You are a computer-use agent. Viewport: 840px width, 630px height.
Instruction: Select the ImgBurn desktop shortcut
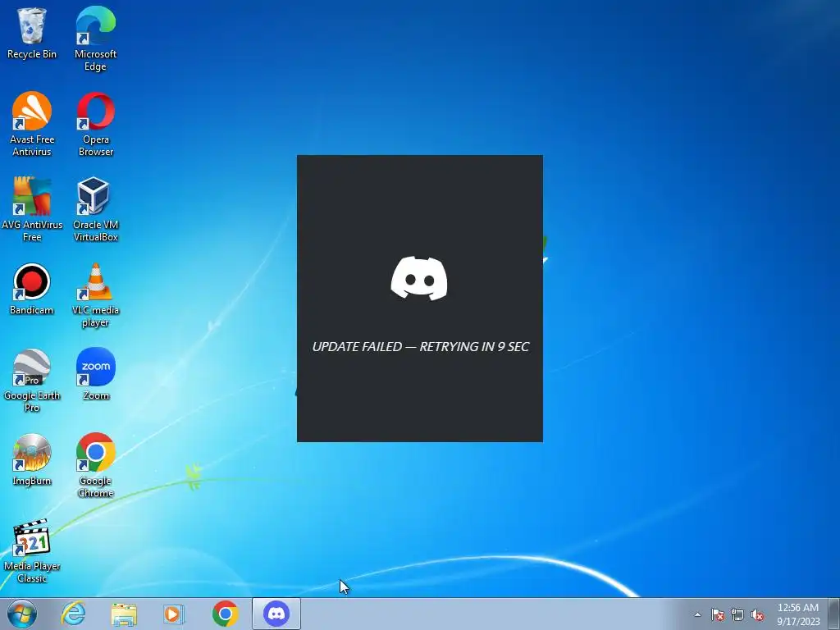32,459
